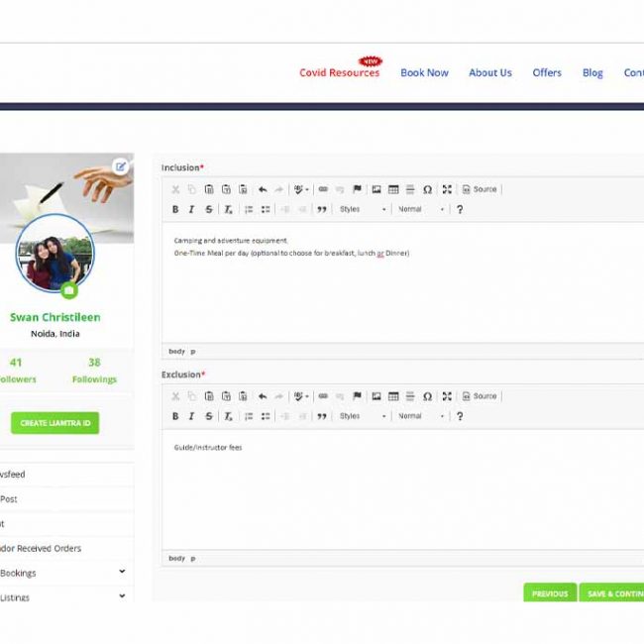This screenshot has height=644, width=644.
Task: Switch Inclusion editor to Source view
Action: click(x=480, y=189)
